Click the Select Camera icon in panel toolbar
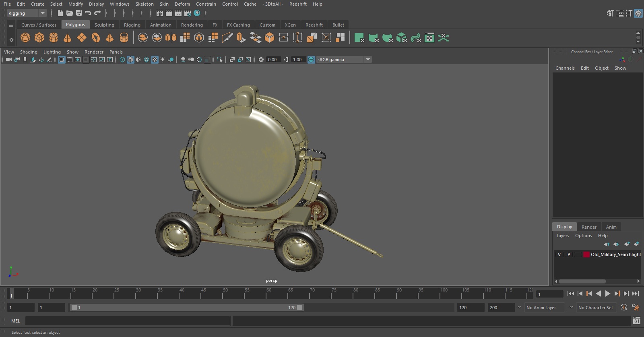The image size is (644, 337). point(8,60)
